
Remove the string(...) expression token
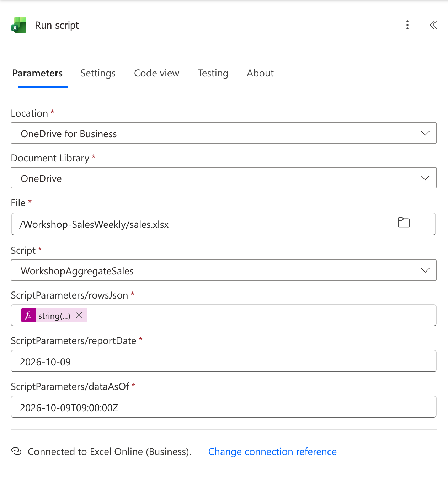click(x=79, y=316)
